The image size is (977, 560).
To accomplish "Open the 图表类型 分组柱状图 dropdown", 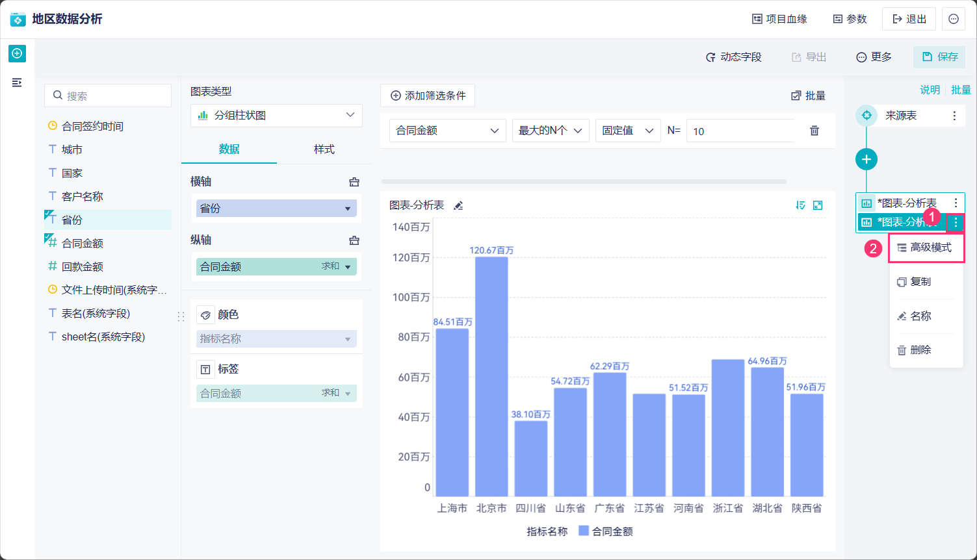I will pyautogui.click(x=276, y=115).
